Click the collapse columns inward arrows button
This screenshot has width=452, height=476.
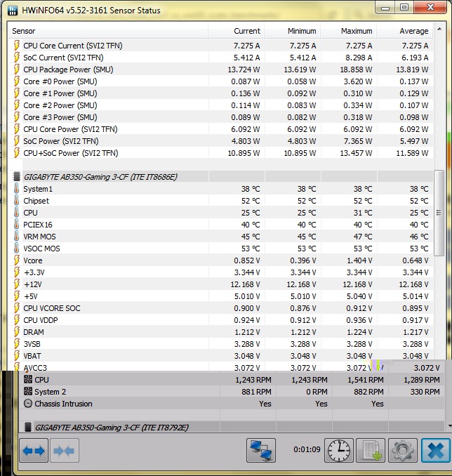pos(64,450)
